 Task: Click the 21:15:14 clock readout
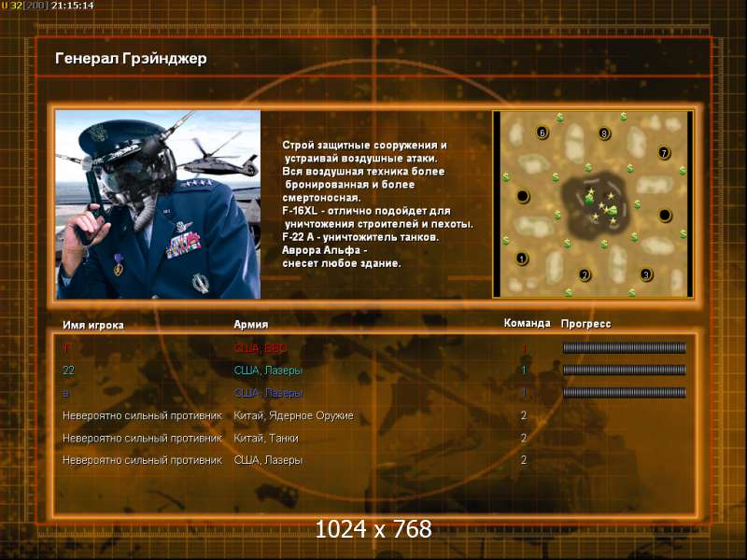[73, 6]
